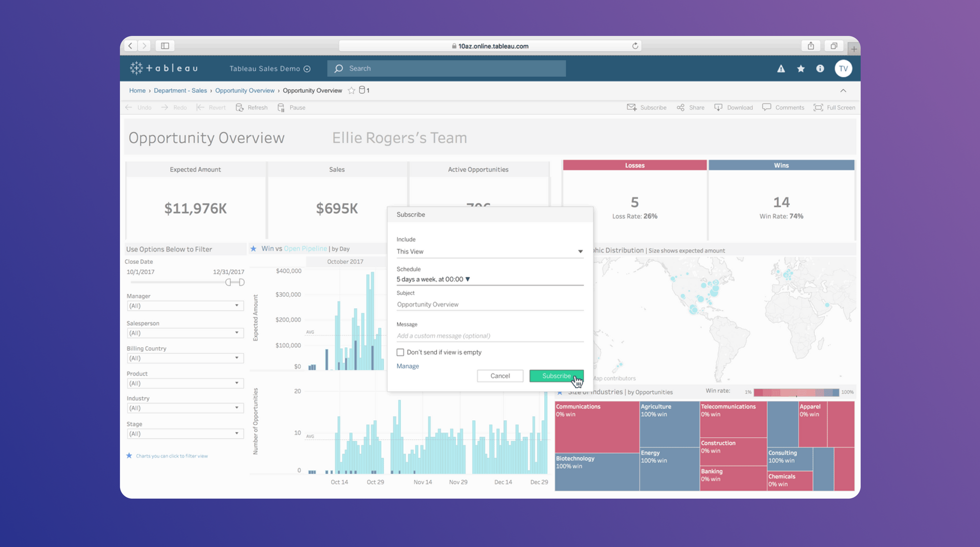Open data sources icon beside 1
Screen dimensions: 980x547
[x=362, y=90]
